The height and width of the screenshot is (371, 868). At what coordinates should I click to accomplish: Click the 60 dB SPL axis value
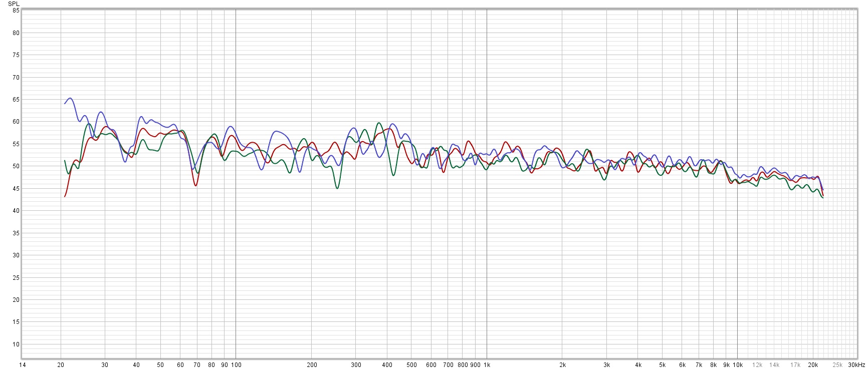click(x=16, y=122)
